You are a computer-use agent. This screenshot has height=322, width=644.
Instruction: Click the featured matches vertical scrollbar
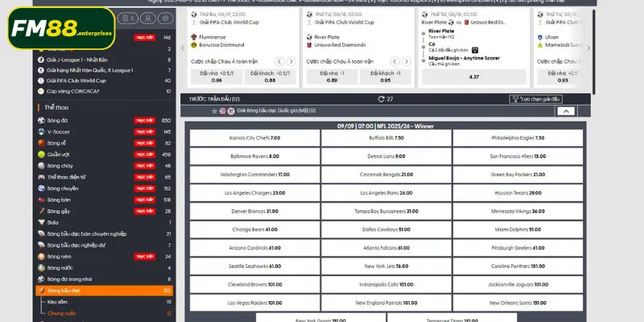[x=593, y=52]
